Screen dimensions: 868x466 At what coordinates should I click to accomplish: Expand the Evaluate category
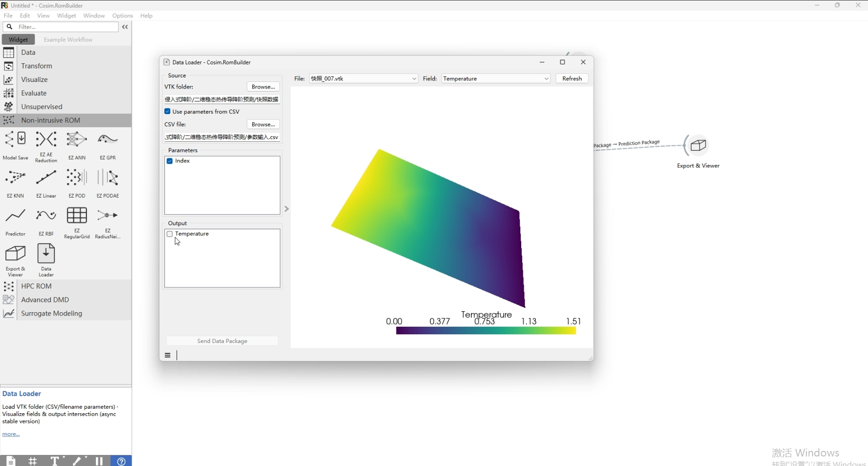click(x=66, y=93)
